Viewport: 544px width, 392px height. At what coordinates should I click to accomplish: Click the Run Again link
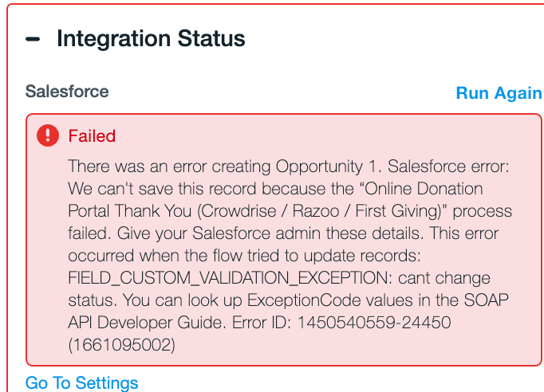pos(499,93)
